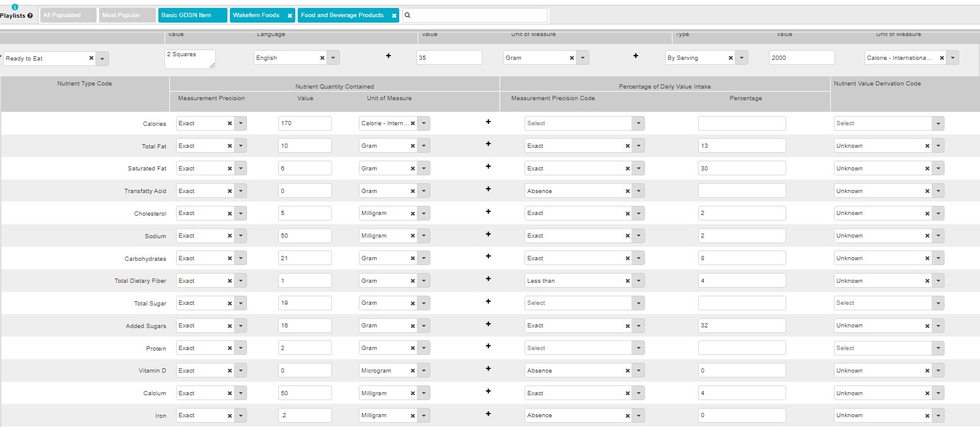This screenshot has height=427, width=980.
Task: Clear Iron derivation code Unknown value
Action: pyautogui.click(x=927, y=416)
